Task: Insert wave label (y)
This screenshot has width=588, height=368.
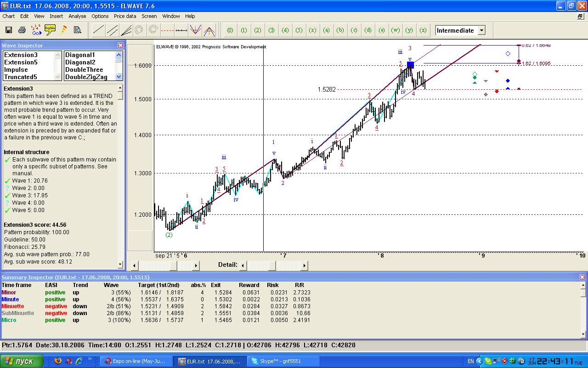Action: [x=409, y=30]
